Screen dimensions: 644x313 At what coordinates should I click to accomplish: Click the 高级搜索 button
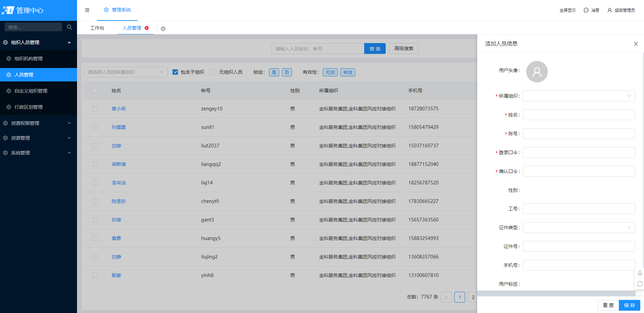point(404,48)
